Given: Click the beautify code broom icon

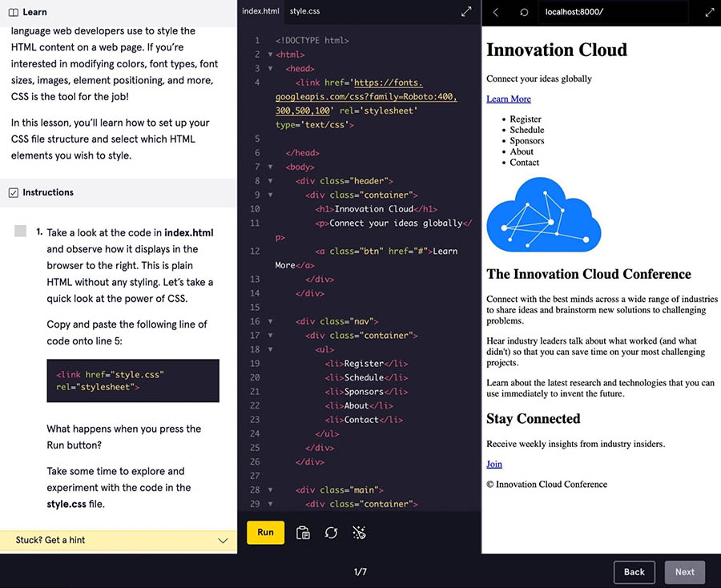Looking at the screenshot, I should click(x=359, y=533).
